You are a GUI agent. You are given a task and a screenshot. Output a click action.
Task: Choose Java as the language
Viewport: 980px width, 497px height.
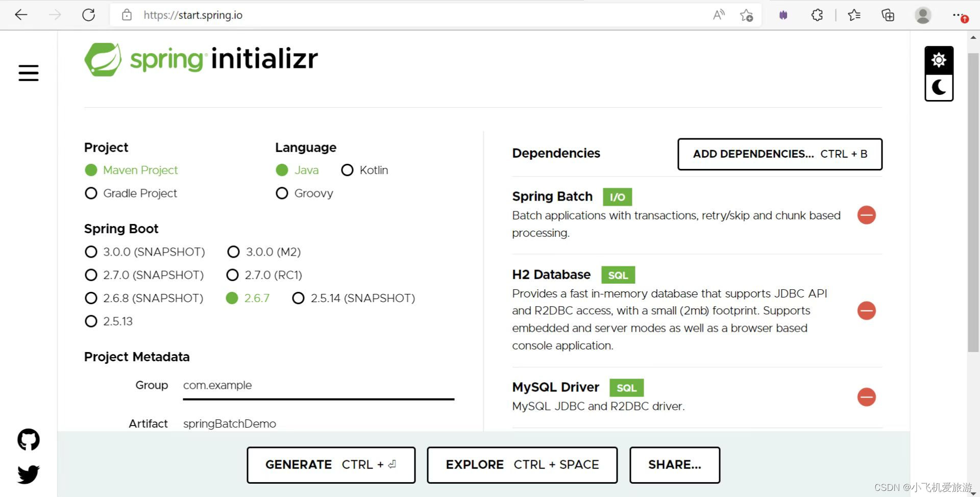coord(297,170)
